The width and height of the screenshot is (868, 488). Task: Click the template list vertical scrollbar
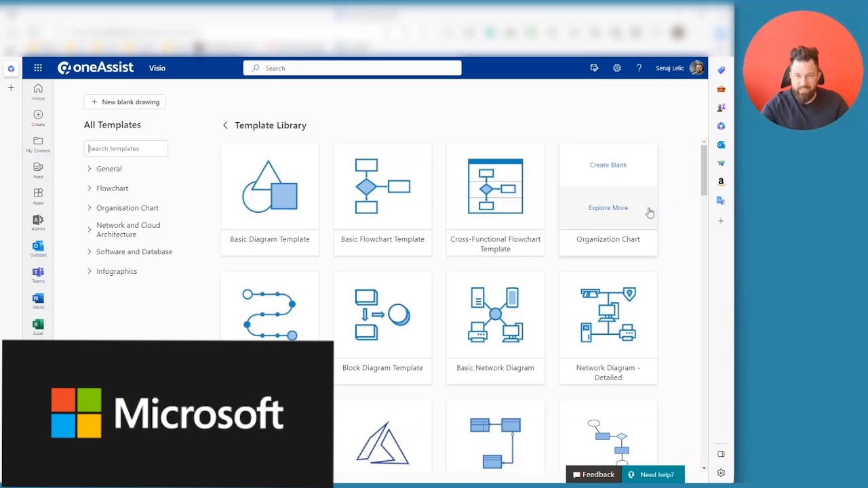(704, 169)
